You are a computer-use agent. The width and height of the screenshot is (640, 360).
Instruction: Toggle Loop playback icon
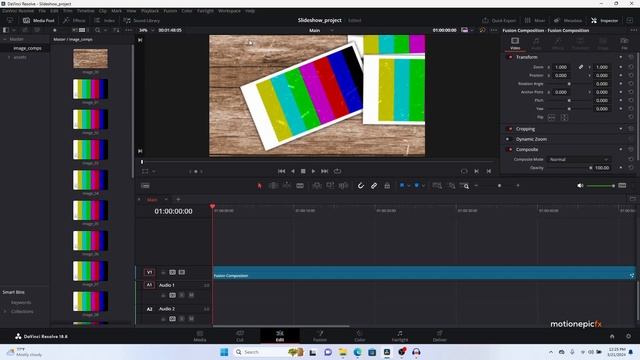337,171
